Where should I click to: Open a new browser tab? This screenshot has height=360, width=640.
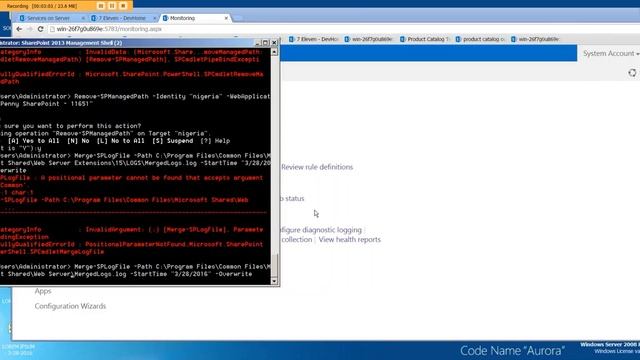click(x=238, y=18)
